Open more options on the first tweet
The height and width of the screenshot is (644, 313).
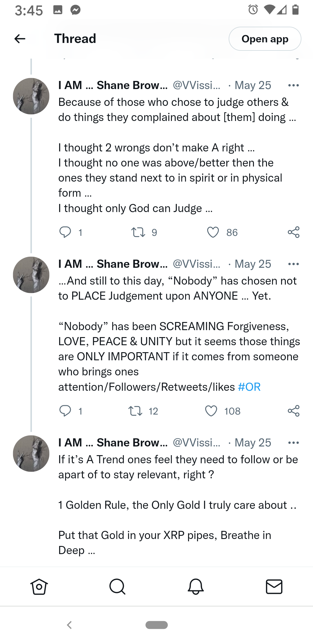[293, 85]
